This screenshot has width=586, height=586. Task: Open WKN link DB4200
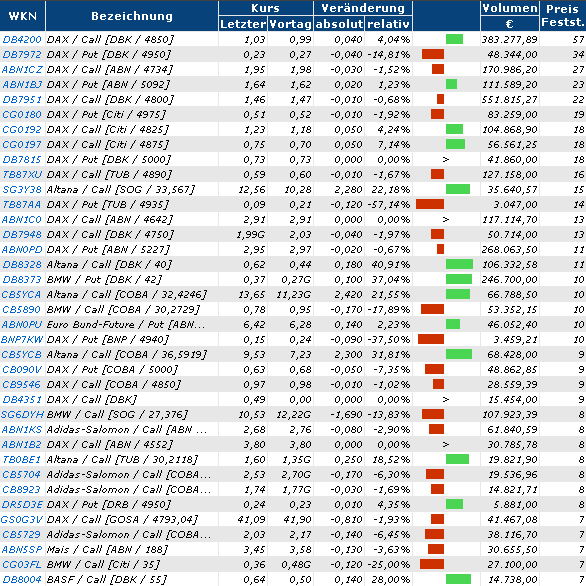(22, 39)
